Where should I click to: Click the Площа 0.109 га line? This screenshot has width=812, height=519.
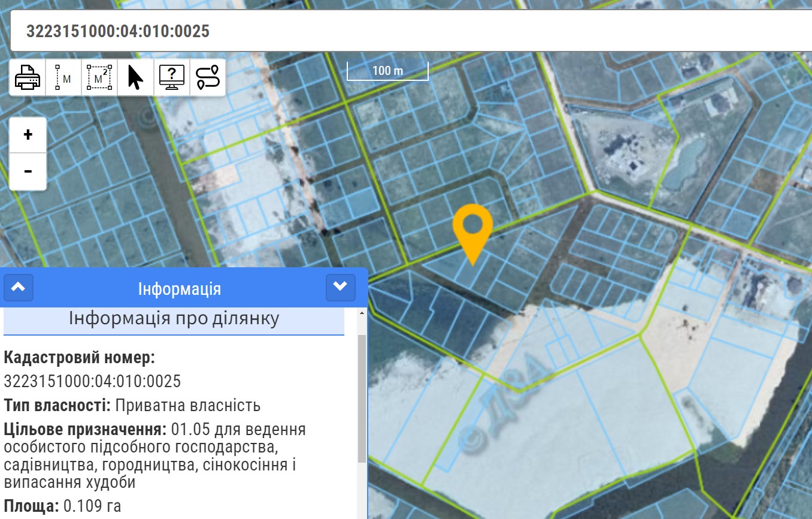coord(62,506)
